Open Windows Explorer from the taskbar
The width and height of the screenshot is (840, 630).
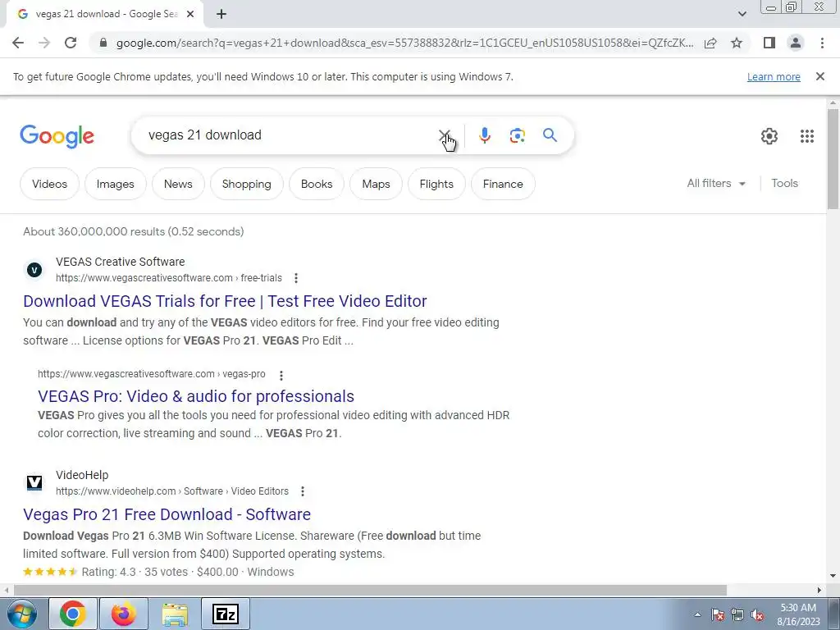click(175, 614)
